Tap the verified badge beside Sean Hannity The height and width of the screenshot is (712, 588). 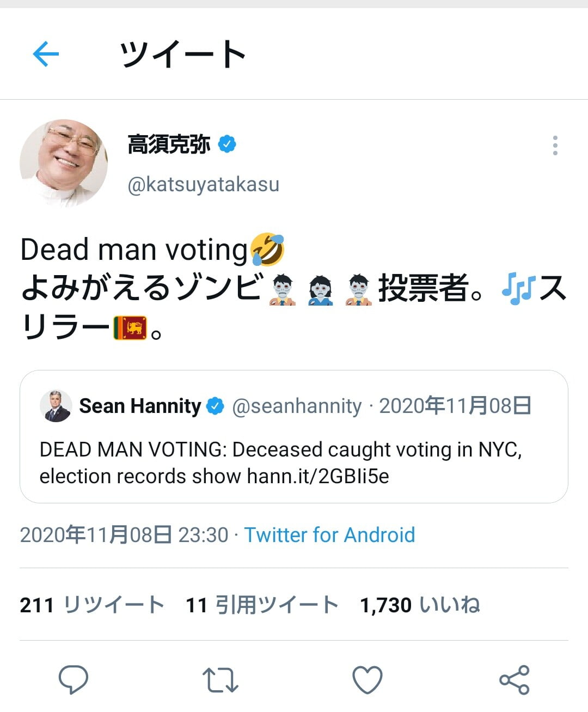216,406
